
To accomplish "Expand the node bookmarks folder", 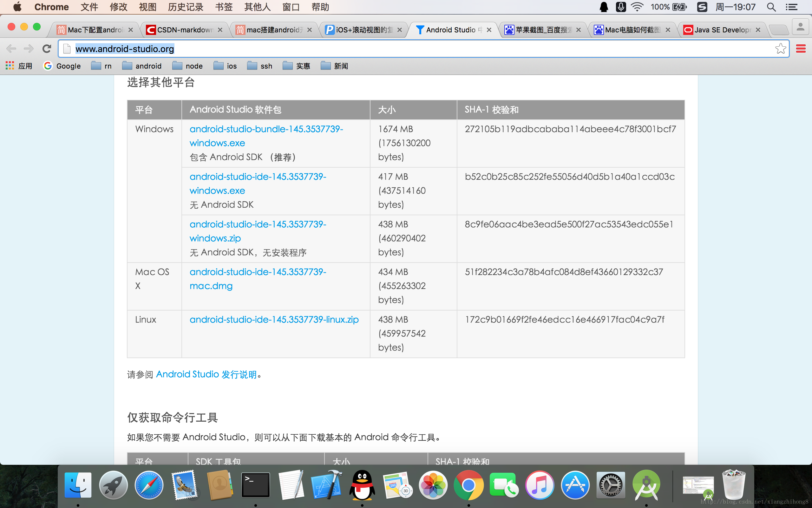I will click(187, 66).
